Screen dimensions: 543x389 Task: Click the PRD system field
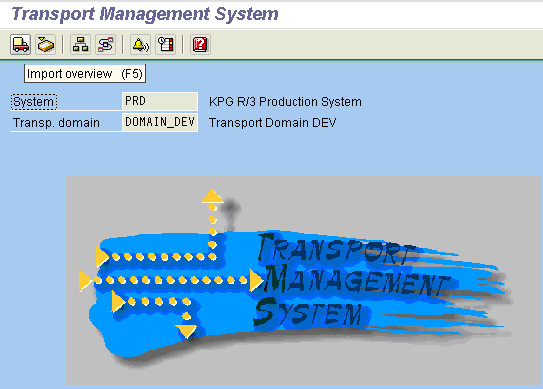(160, 101)
